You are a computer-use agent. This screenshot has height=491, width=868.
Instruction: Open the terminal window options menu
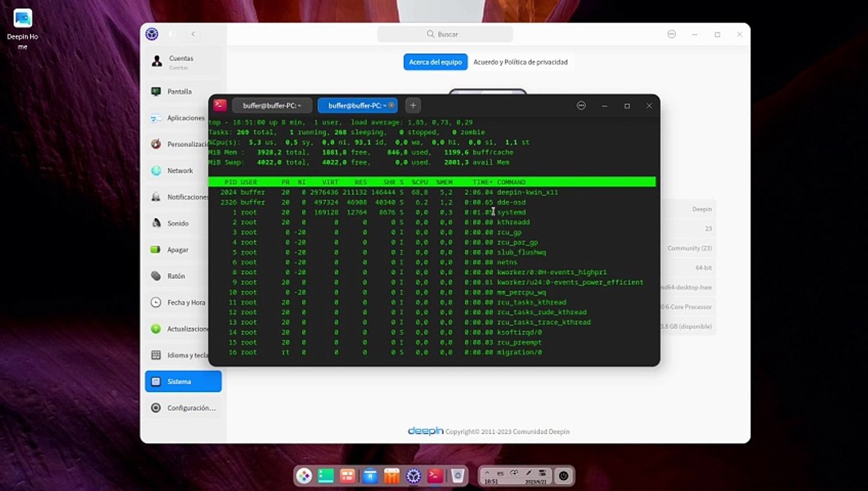tap(581, 106)
